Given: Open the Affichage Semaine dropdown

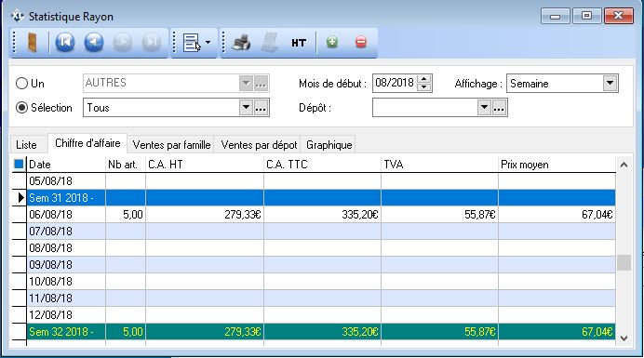Looking at the screenshot, I should point(610,84).
